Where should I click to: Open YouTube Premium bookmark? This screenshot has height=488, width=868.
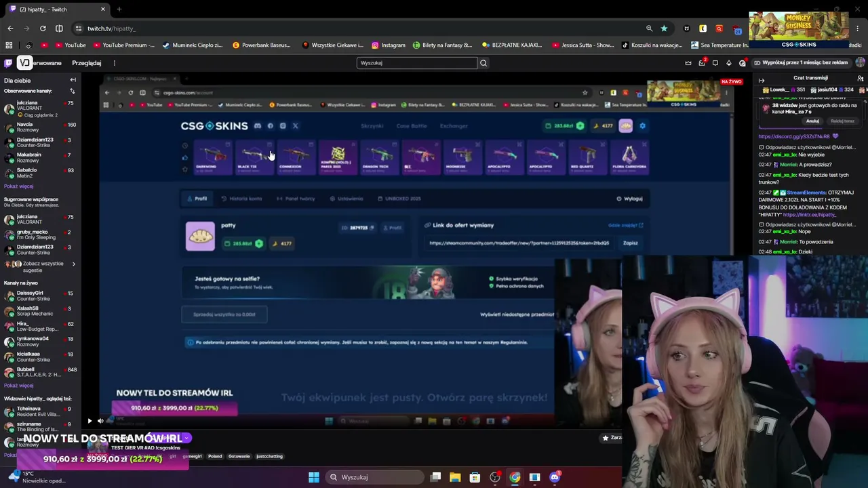(123, 45)
